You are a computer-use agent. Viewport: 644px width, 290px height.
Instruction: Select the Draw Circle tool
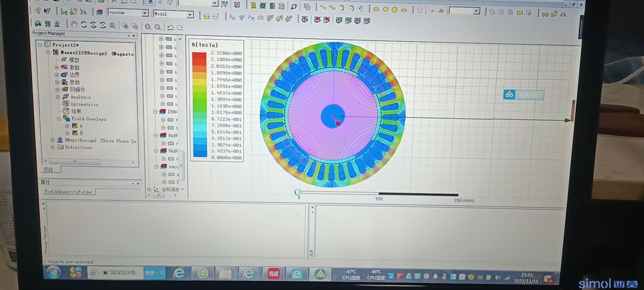[x=385, y=9]
